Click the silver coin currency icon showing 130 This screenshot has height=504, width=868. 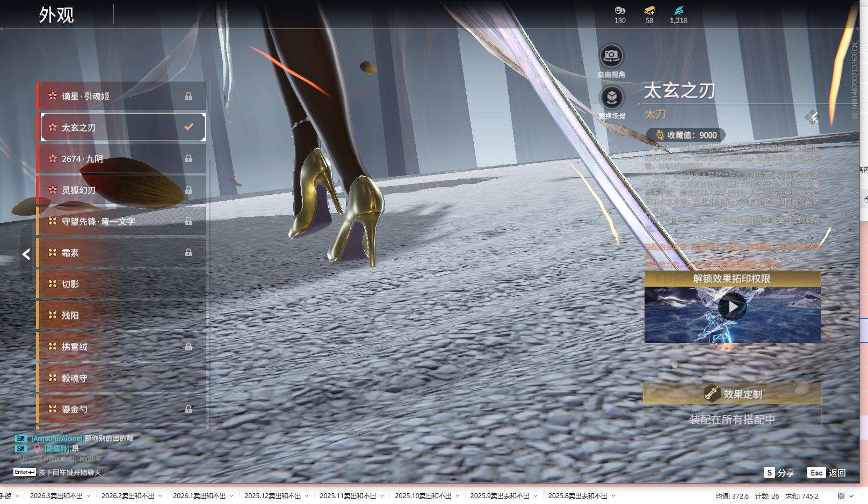620,10
